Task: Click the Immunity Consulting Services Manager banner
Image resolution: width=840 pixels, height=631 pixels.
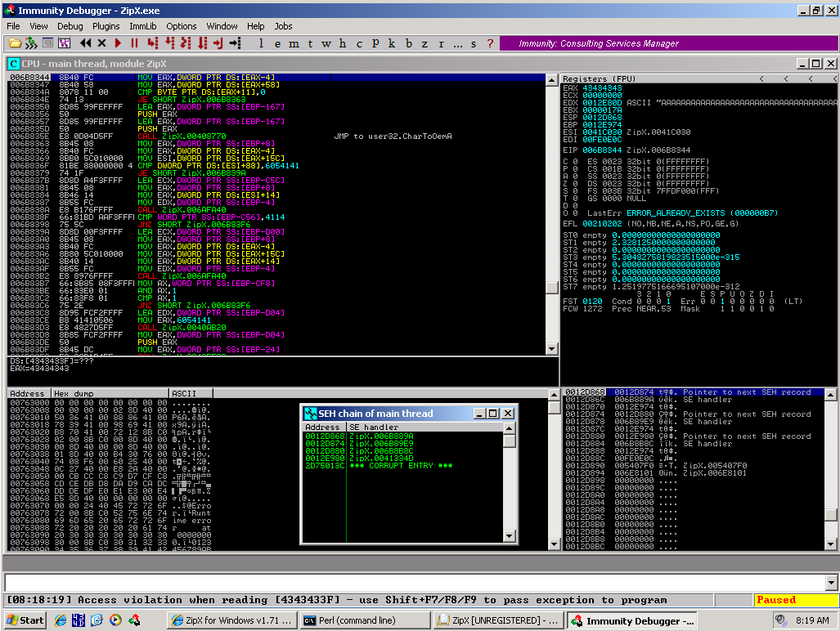Action: point(668,43)
